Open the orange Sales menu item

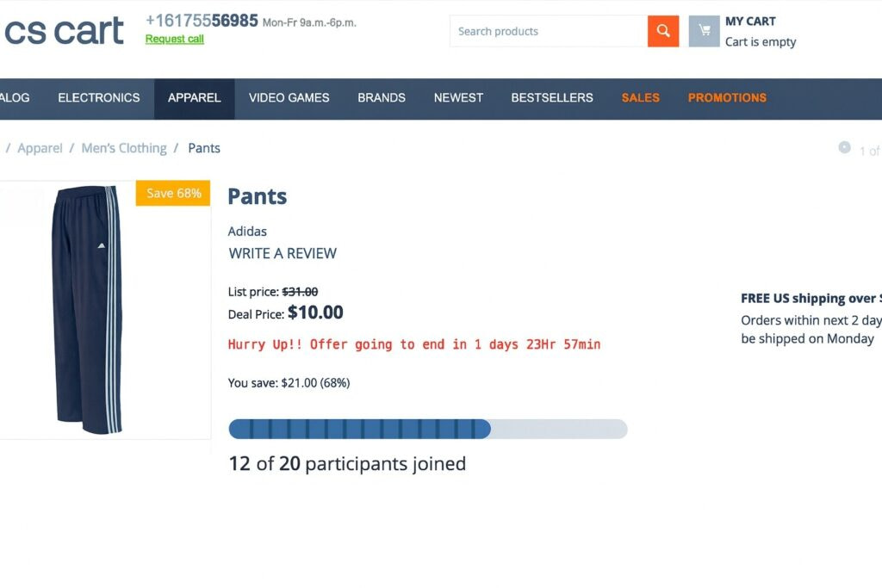click(x=641, y=98)
